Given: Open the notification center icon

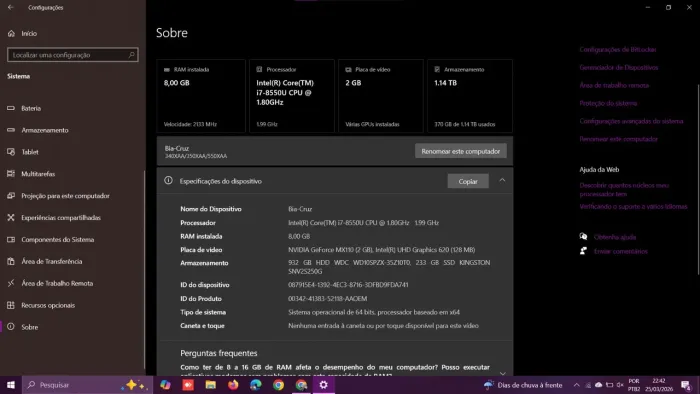Looking at the screenshot, I should click(x=686, y=385).
